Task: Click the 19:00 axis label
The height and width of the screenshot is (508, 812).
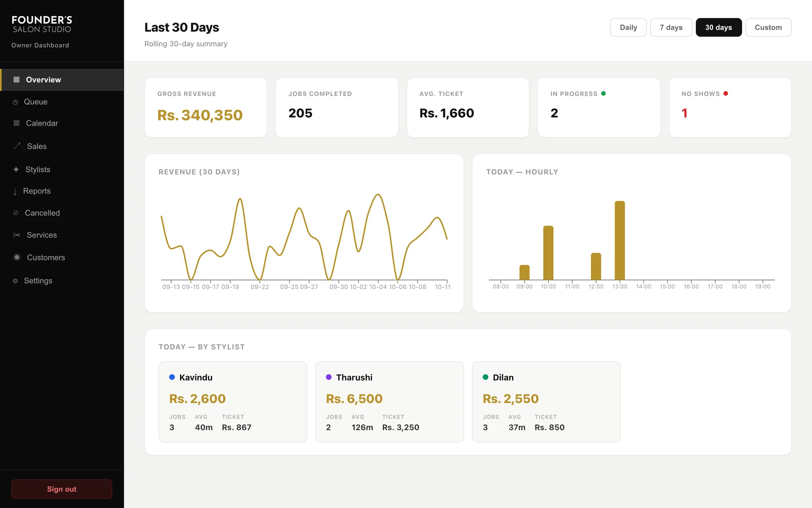Action: pyautogui.click(x=762, y=287)
